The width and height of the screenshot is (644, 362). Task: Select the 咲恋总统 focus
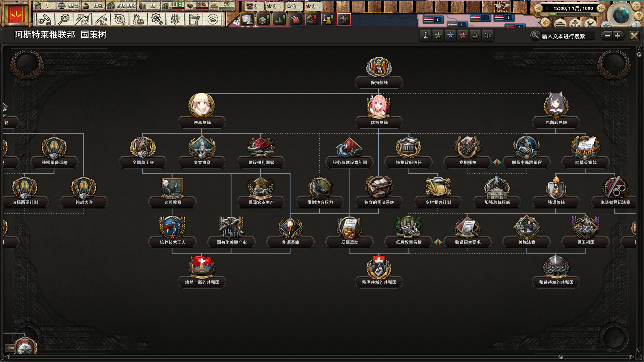202,111
